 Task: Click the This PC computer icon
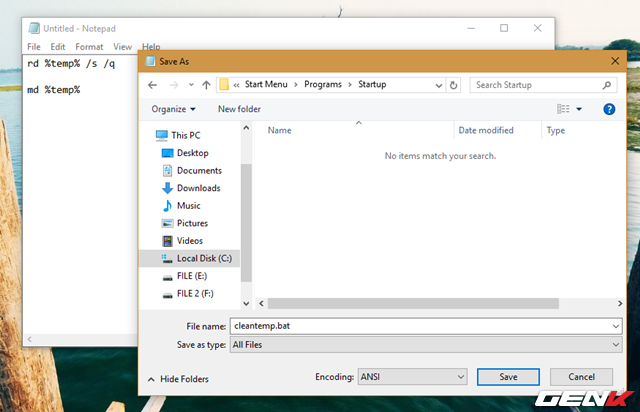tap(162, 135)
